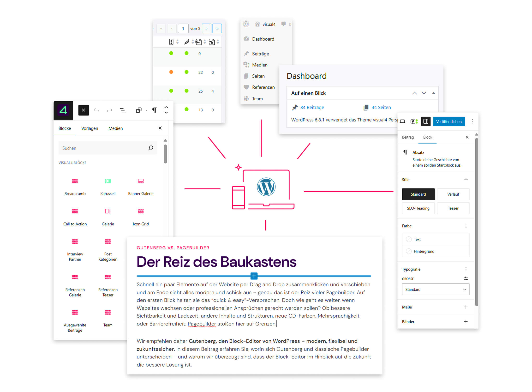The image size is (532, 392).
Task: Click the comments bubble in admin bar
Action: 284,24
